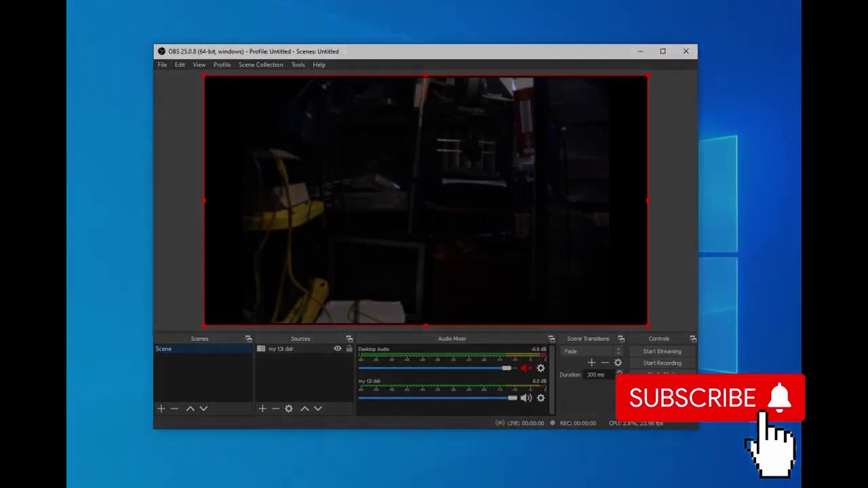Hide the my t3i dslr source with eye icon

[x=337, y=349]
